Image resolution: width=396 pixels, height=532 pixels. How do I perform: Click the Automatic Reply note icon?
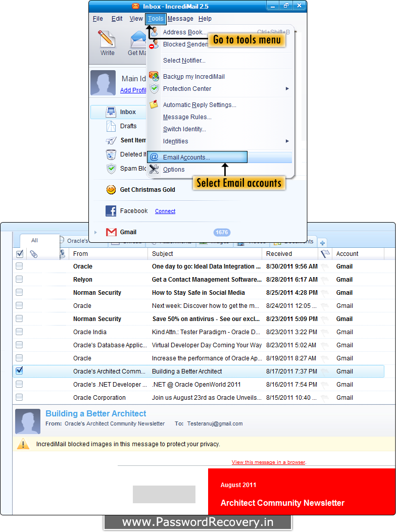[154, 104]
